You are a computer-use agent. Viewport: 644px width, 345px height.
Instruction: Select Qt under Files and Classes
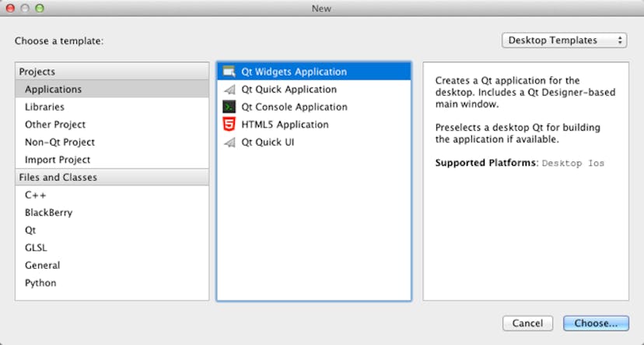click(x=112, y=231)
